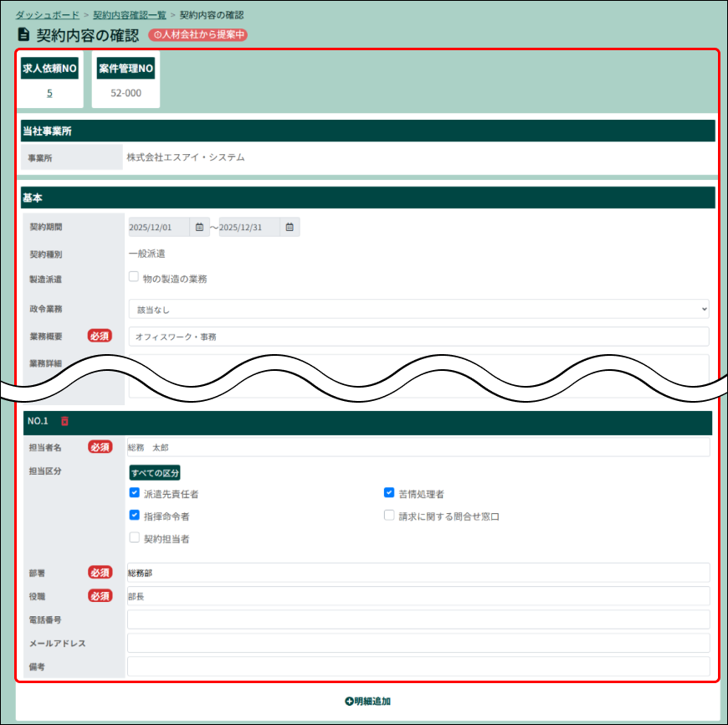Click the empty 電話番号 input field
Image resolution: width=728 pixels, height=725 pixels.
418,620
